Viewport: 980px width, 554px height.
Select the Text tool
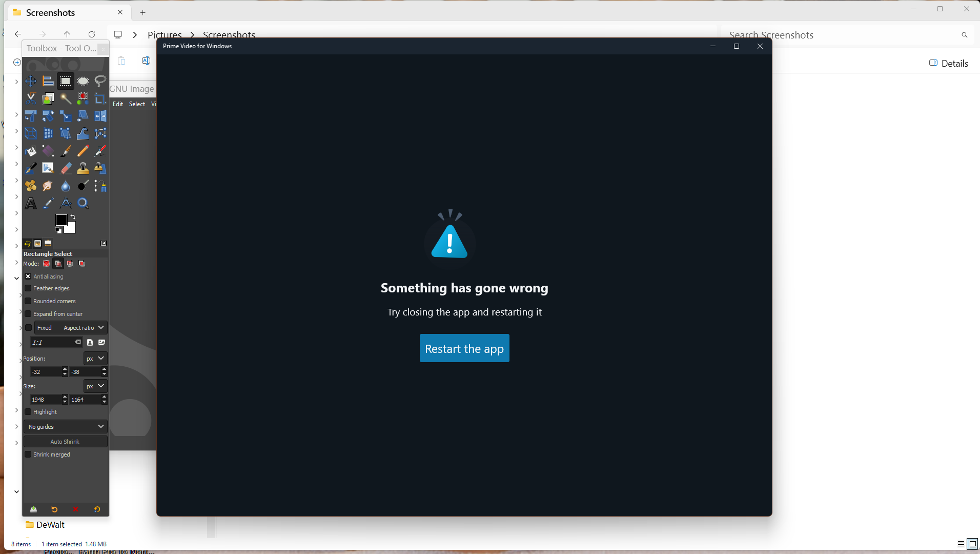tap(31, 204)
